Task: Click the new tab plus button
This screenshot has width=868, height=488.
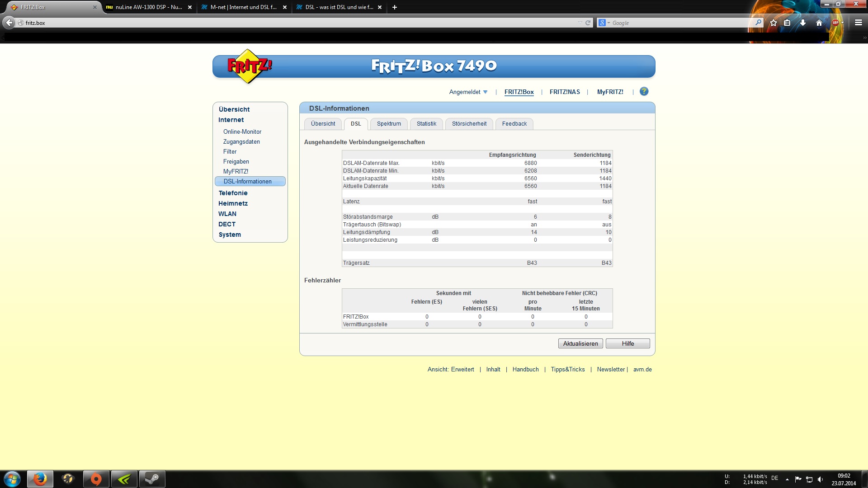Action: tap(394, 7)
